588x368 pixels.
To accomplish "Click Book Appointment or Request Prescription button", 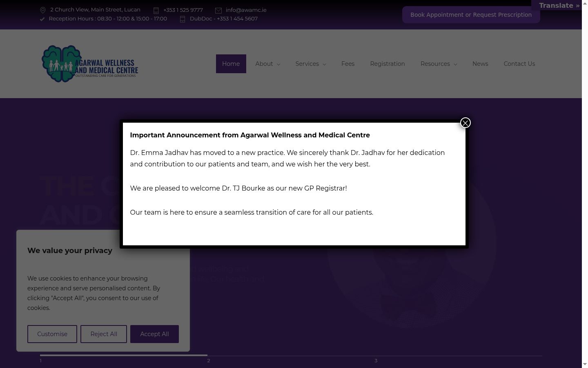I will pos(471,15).
